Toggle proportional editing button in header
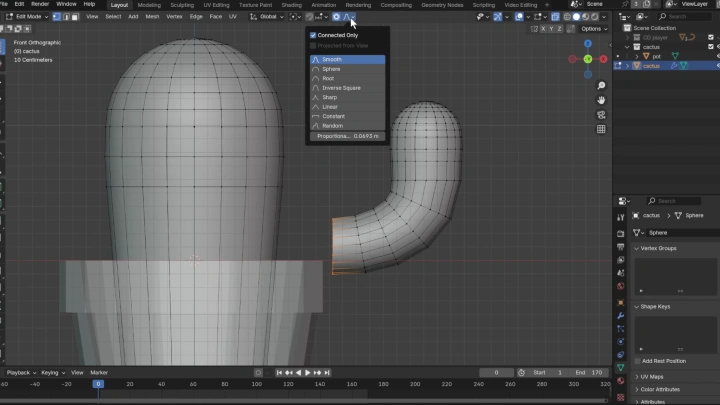 click(x=338, y=17)
